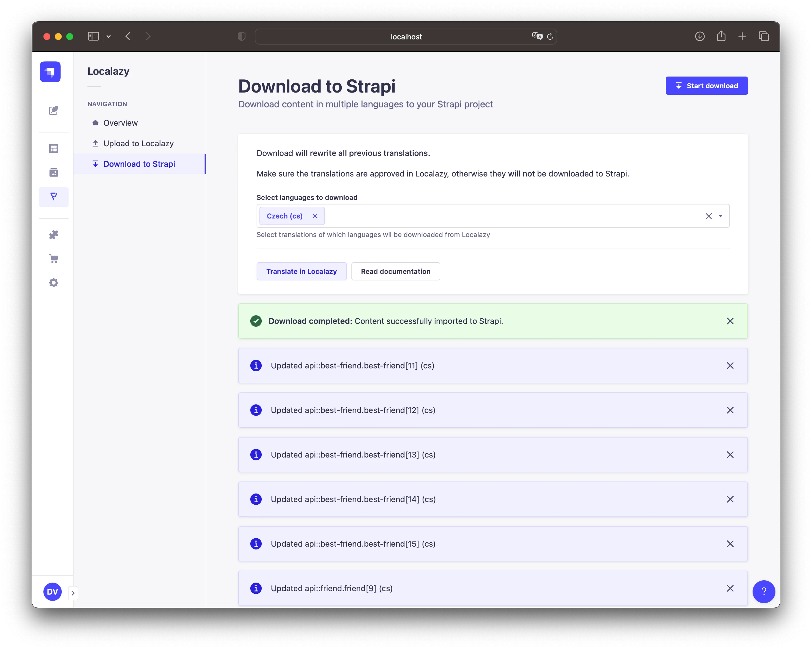Viewport: 812px width, 650px height.
Task: Click the settings gear icon in sidebar
Action: click(x=54, y=282)
